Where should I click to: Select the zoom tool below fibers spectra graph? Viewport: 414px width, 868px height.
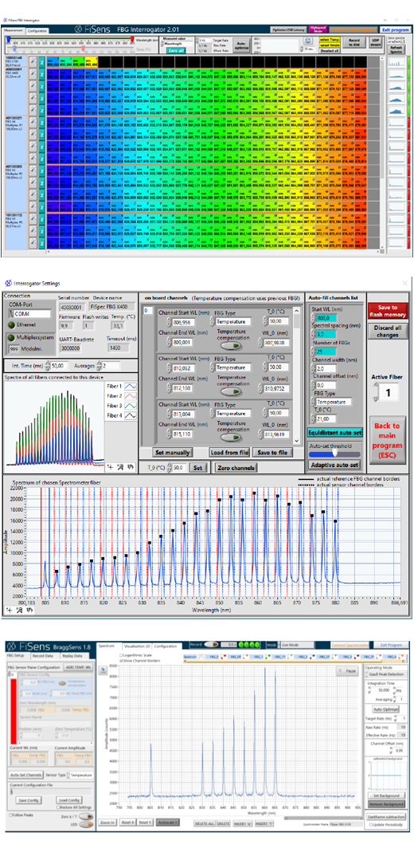click(120, 466)
